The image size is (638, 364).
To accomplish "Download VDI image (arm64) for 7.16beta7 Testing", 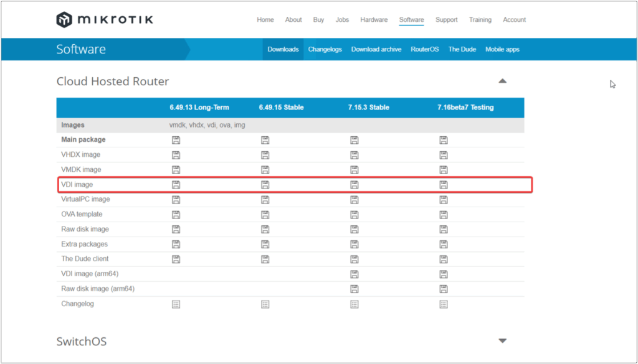I will pyautogui.click(x=444, y=274).
